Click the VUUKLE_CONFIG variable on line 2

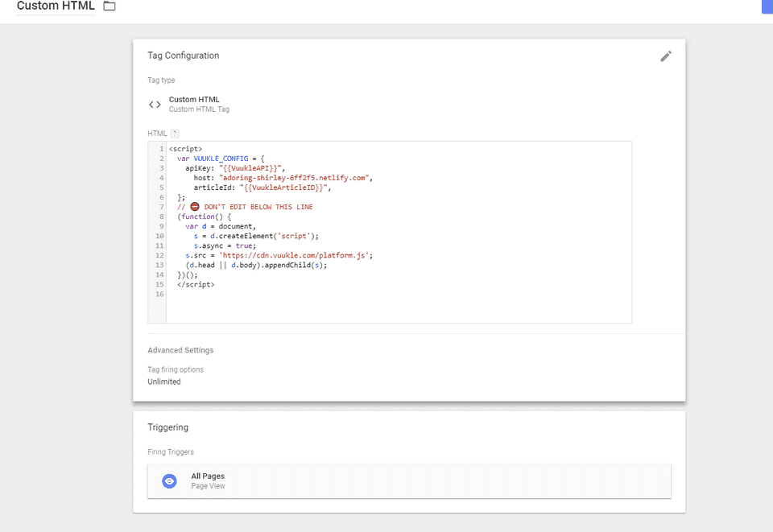(x=221, y=158)
